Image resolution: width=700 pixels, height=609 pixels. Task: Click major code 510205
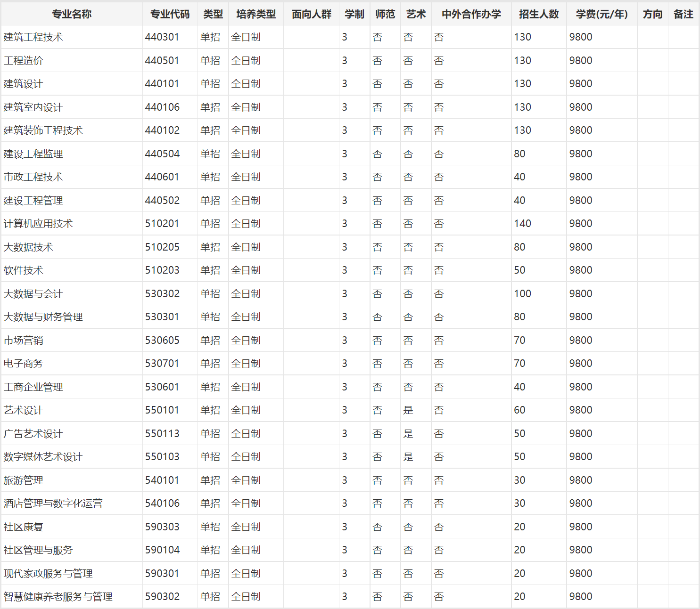(x=162, y=247)
